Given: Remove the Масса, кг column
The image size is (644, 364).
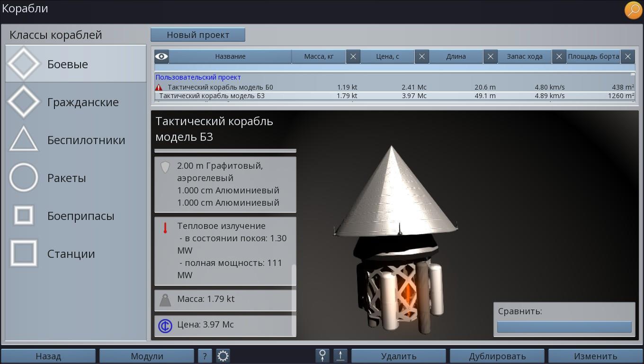Looking at the screenshot, I should (353, 56).
